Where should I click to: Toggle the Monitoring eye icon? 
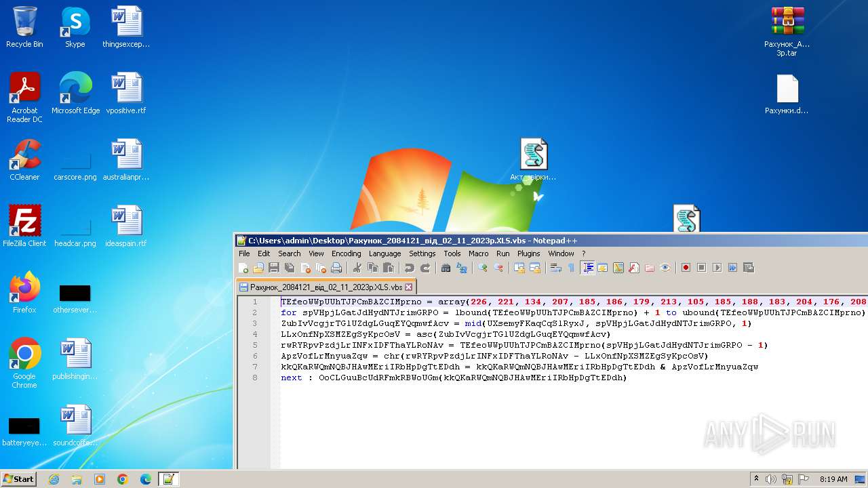(x=665, y=268)
